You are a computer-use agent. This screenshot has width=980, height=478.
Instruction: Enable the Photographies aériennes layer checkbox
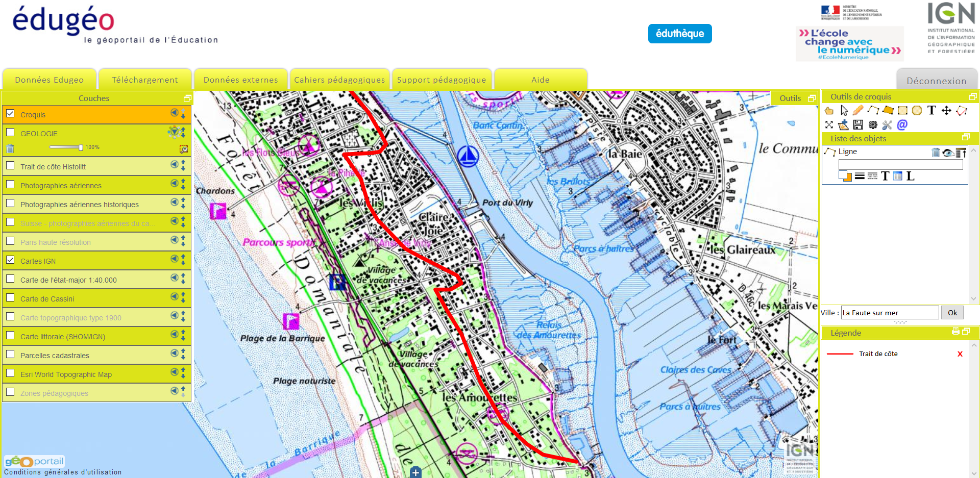click(x=10, y=185)
